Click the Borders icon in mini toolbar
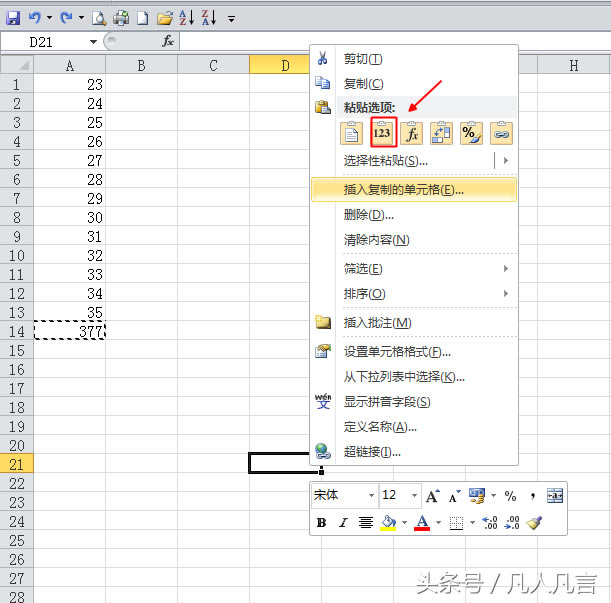This screenshot has height=603, width=611. click(x=456, y=523)
